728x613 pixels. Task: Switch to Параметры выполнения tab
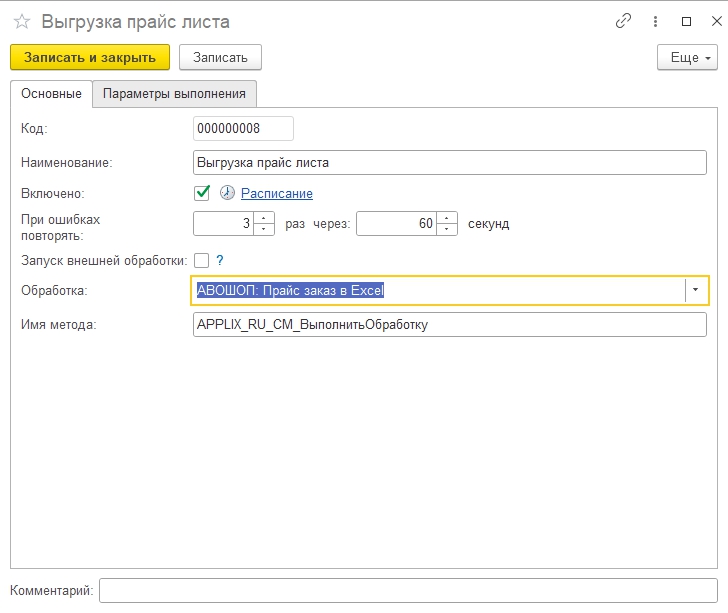point(174,93)
